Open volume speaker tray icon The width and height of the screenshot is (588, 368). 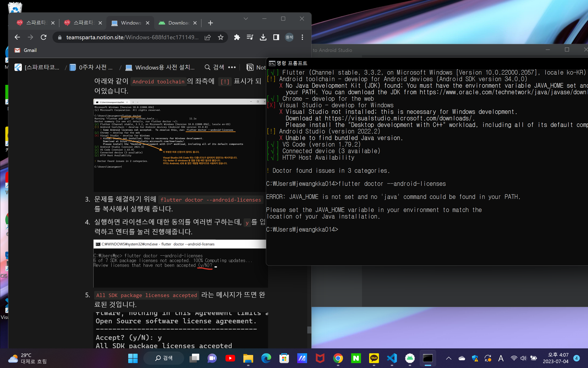tap(523, 358)
